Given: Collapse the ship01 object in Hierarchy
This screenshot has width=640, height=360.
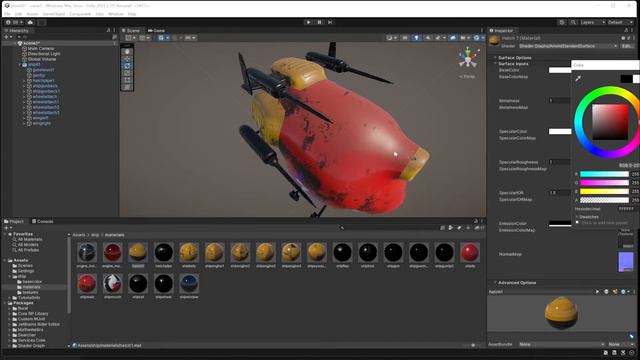Looking at the screenshot, I should point(20,64).
